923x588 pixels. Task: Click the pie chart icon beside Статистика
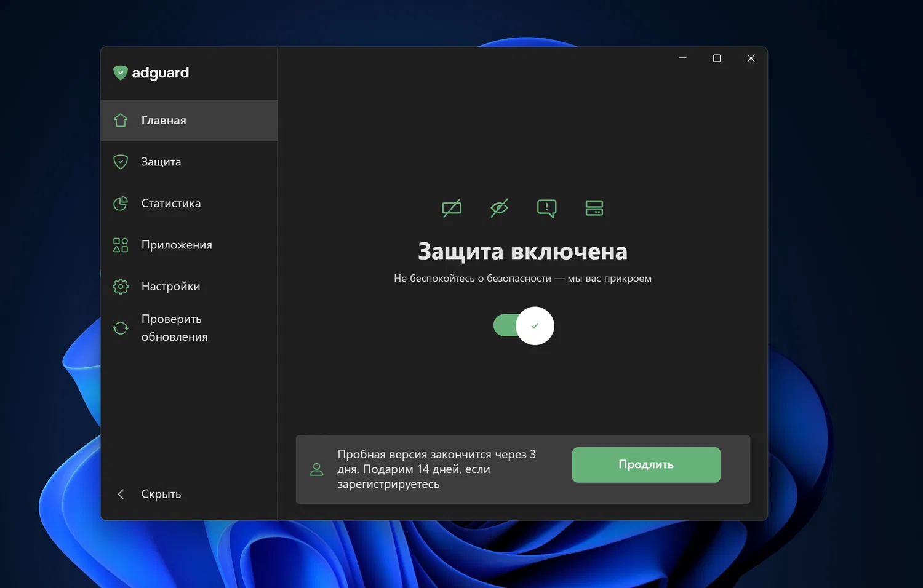[x=121, y=203]
